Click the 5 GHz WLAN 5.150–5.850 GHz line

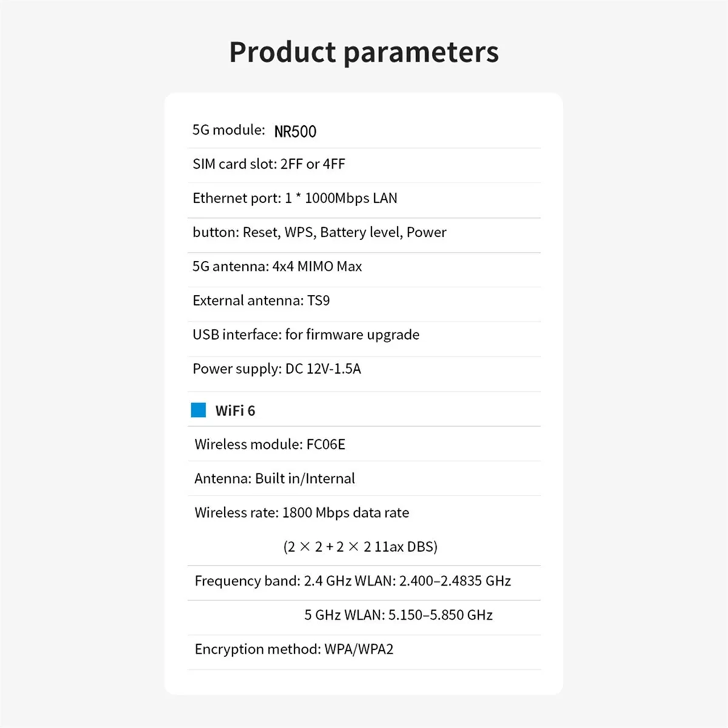pyautogui.click(x=398, y=615)
